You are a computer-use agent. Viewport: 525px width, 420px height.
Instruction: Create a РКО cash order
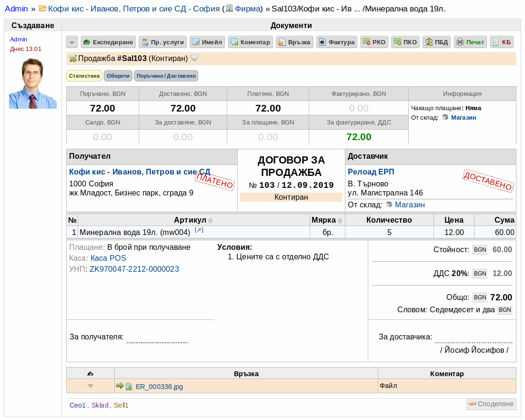[374, 42]
